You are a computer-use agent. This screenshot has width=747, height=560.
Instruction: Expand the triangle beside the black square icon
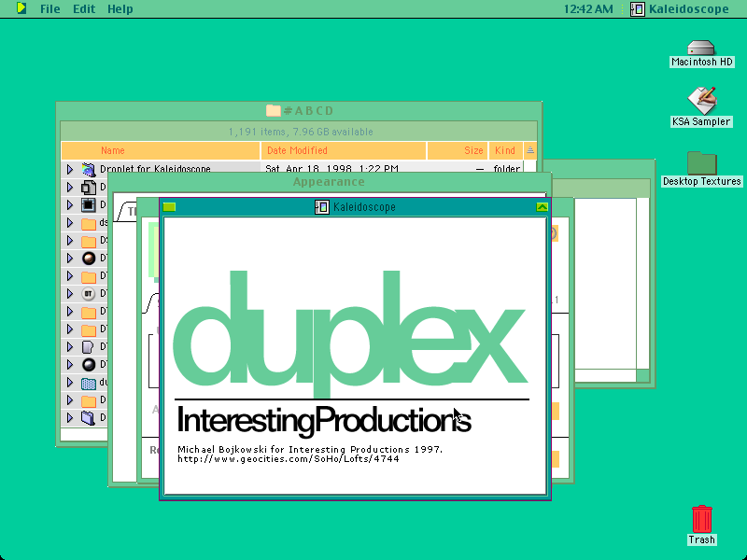pos(69,204)
